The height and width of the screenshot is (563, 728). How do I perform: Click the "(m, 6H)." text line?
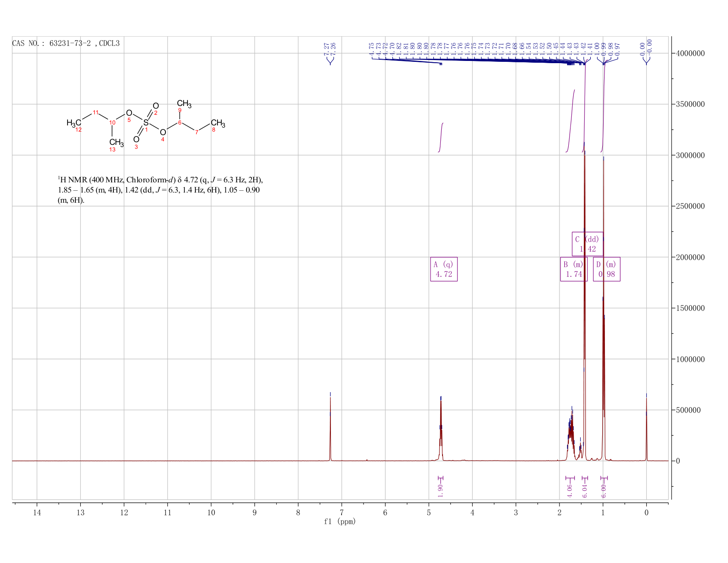(x=71, y=200)
